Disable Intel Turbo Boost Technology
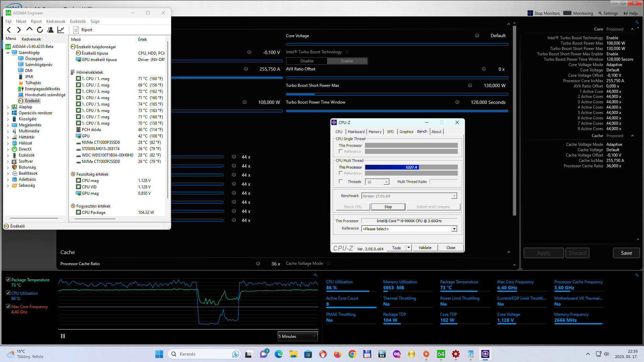This screenshot has height=362, width=644. 307,61
